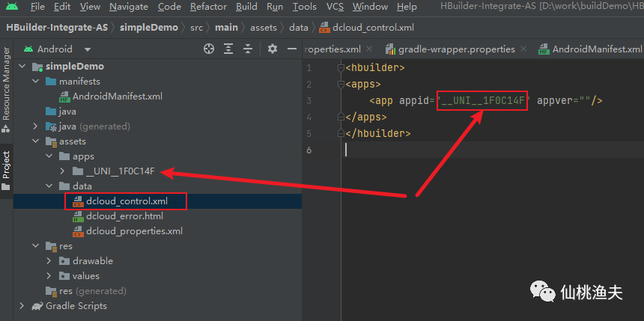Open the Project panel settings gear
Screen dimensions: 644x321
(273, 49)
